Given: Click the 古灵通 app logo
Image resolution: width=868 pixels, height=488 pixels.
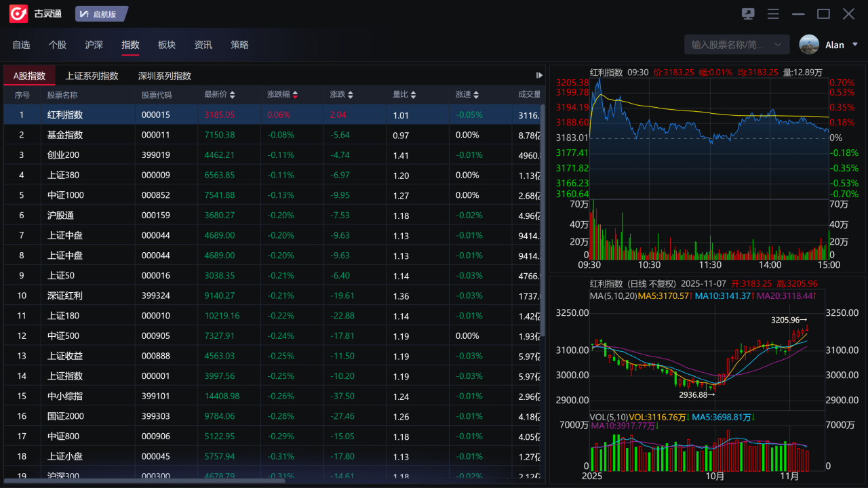Looking at the screenshot, I should pos(18,14).
